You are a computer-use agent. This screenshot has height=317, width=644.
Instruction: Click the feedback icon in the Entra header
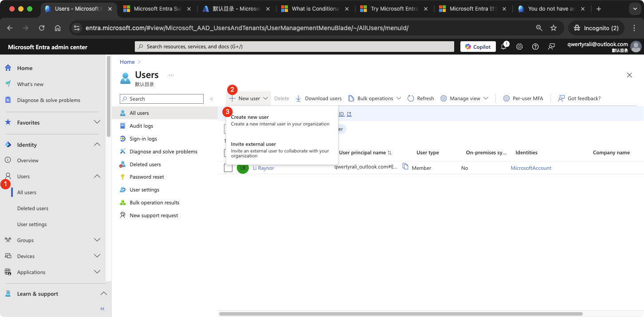click(x=551, y=47)
